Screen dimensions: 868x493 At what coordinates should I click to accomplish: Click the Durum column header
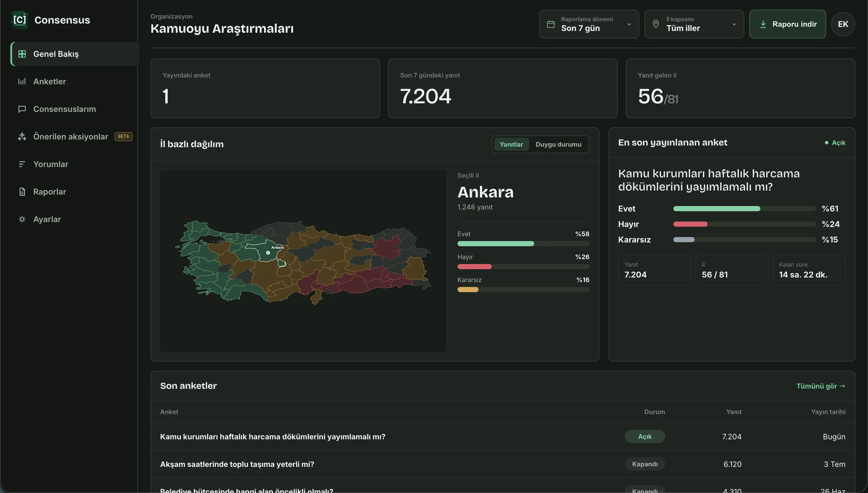click(x=654, y=412)
